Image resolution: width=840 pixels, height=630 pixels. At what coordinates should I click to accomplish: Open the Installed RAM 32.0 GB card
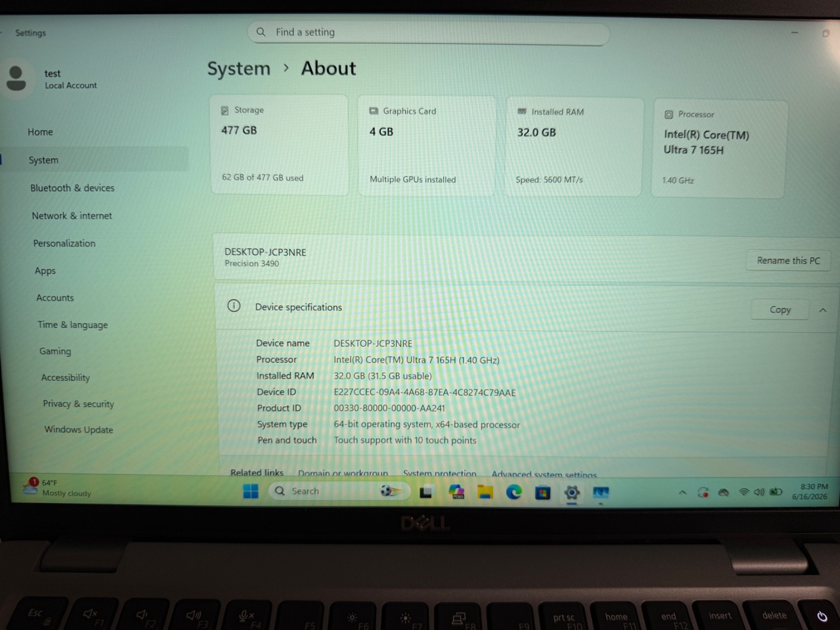pyautogui.click(x=574, y=147)
